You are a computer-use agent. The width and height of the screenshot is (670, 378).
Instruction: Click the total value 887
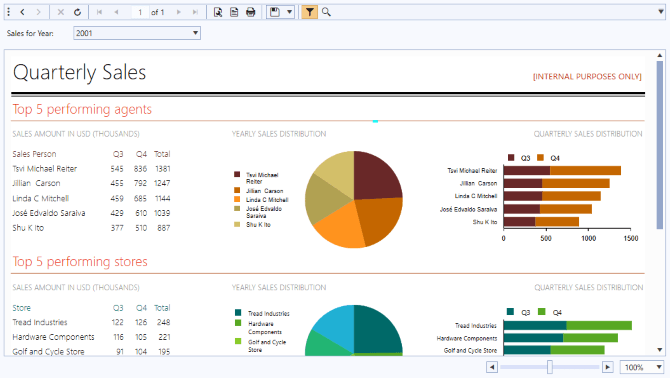[163, 228]
